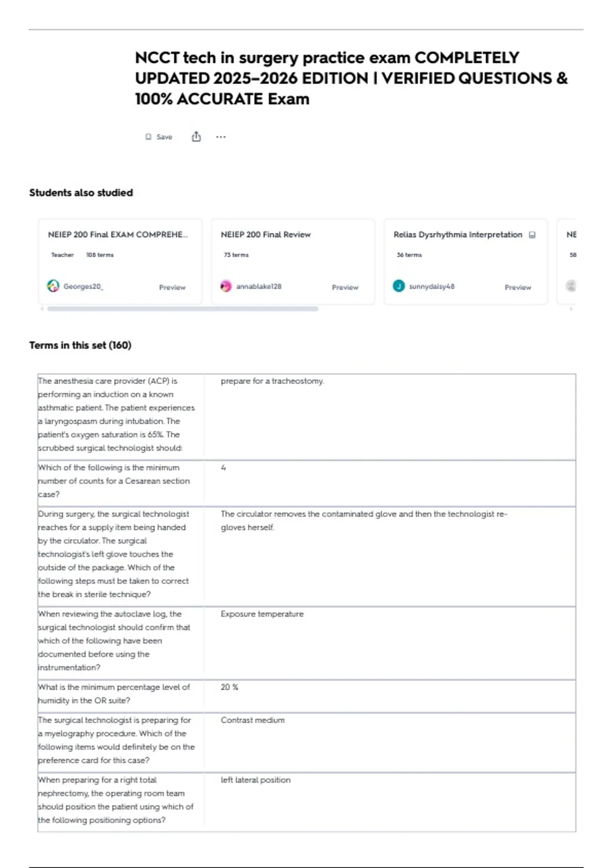This screenshot has height=868, width=613.
Task: Open Relias Dysrhythmia Interpretation card title
Action: pyautogui.click(x=458, y=235)
